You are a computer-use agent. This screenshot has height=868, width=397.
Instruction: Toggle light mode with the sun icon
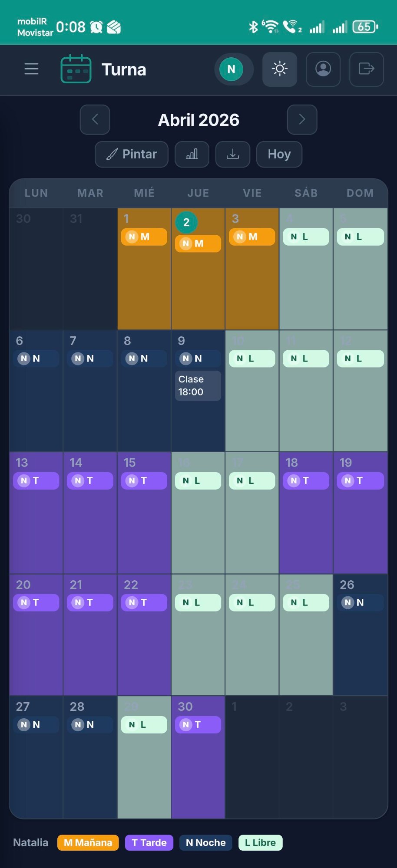click(279, 69)
